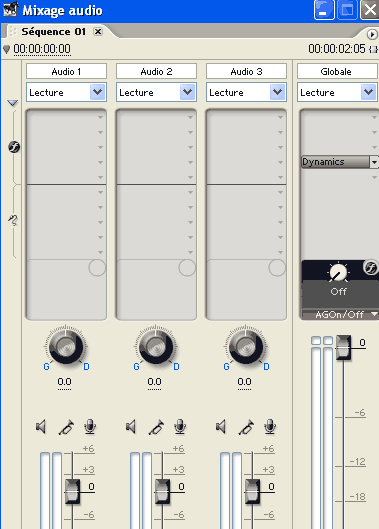This screenshot has height=529, width=379.
Task: Click Audio 1 pan value 0.0
Action: click(64, 382)
